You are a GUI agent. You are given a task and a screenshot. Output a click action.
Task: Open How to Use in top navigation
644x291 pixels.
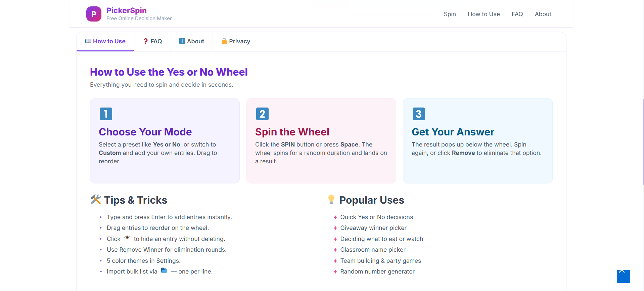484,14
